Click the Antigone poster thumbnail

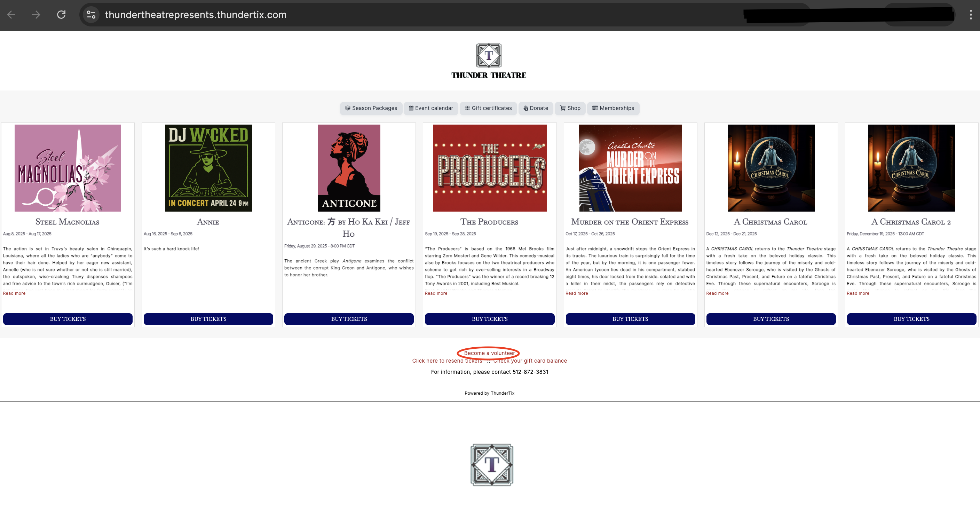(349, 168)
